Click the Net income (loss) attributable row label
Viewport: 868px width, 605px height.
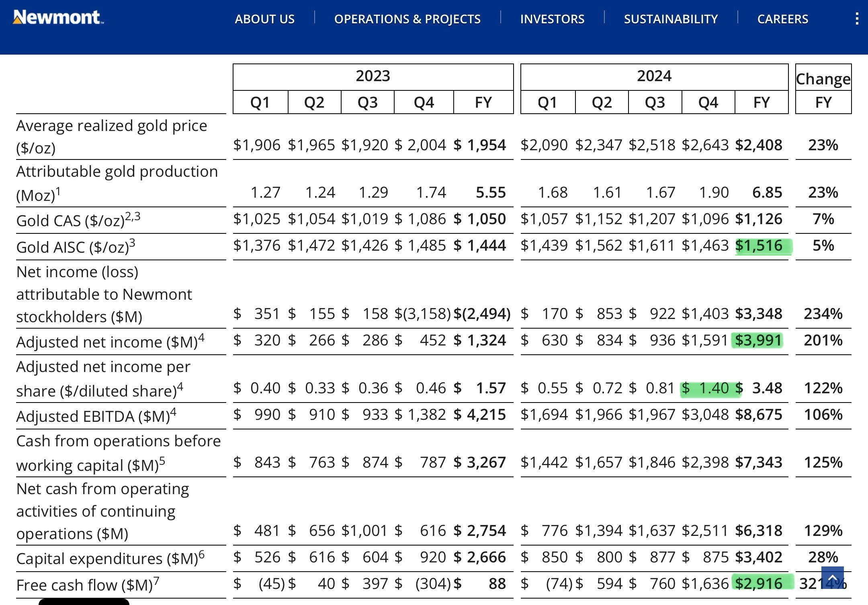pyautogui.click(x=104, y=294)
